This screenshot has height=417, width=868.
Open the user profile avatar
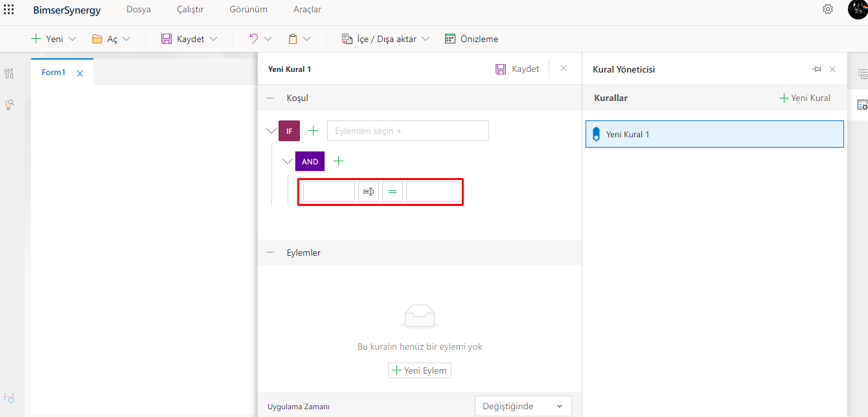[858, 9]
